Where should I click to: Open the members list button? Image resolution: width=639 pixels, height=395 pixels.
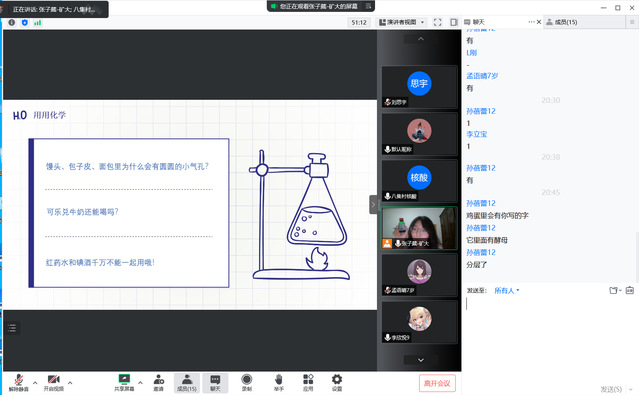tap(187, 382)
